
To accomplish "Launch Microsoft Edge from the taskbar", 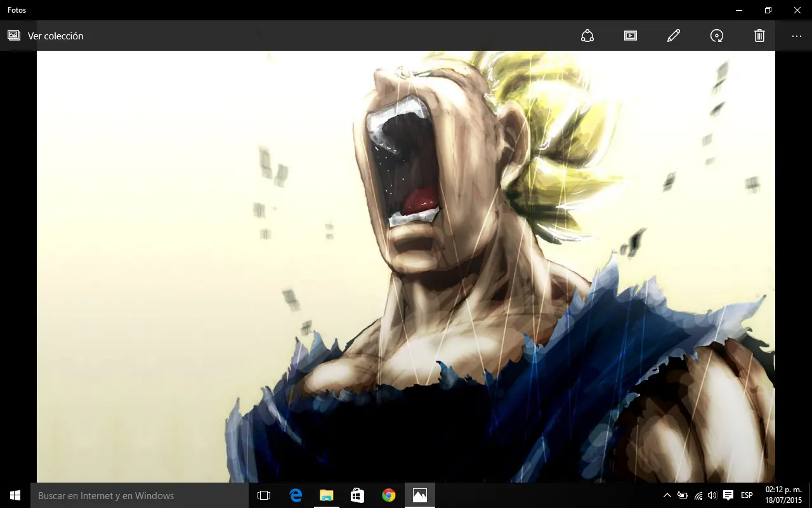I will [x=296, y=495].
